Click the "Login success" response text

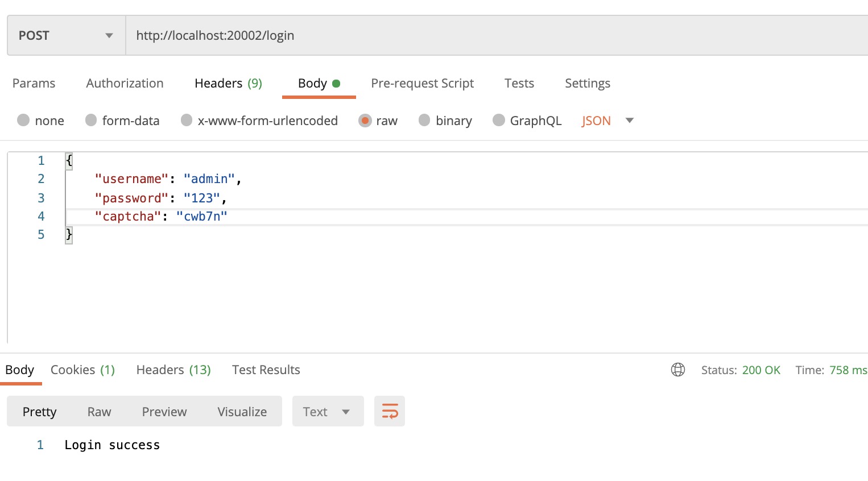112,445
